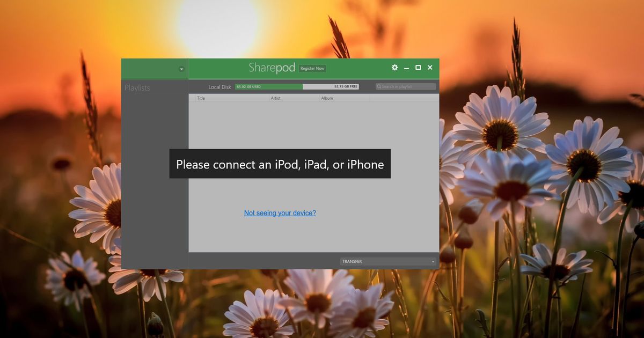Click the 53,75 GB FREE portion of the storage bar
644x338 pixels.
click(343, 86)
